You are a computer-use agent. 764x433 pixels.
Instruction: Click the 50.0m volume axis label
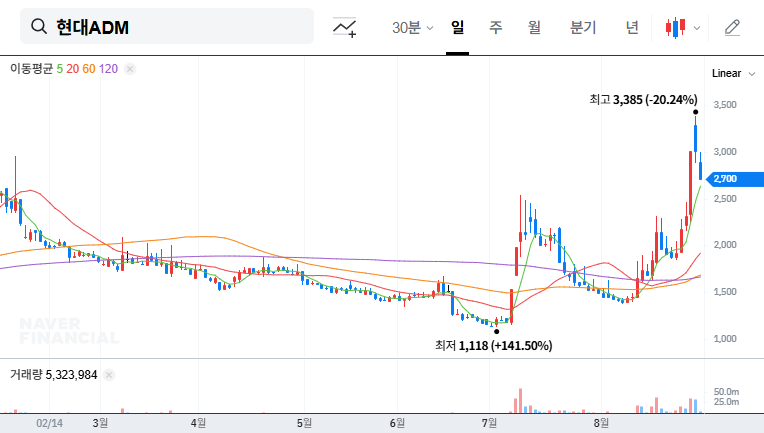(726, 392)
